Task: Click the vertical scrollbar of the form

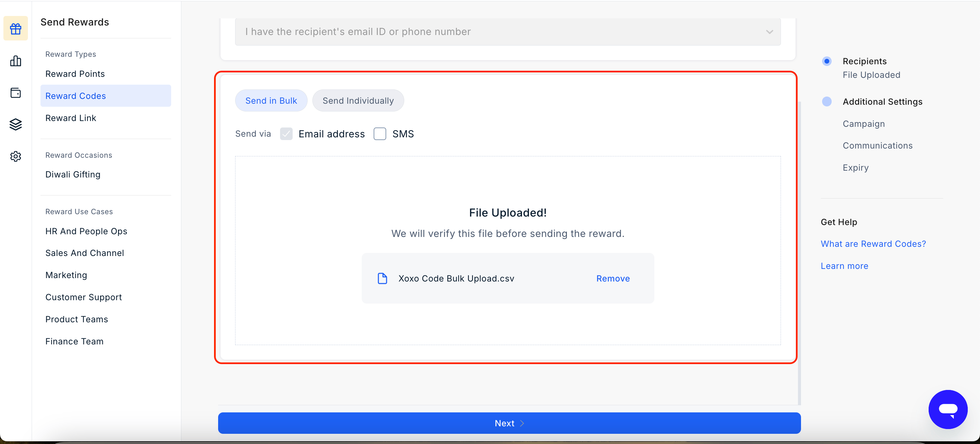Action: pyautogui.click(x=799, y=253)
